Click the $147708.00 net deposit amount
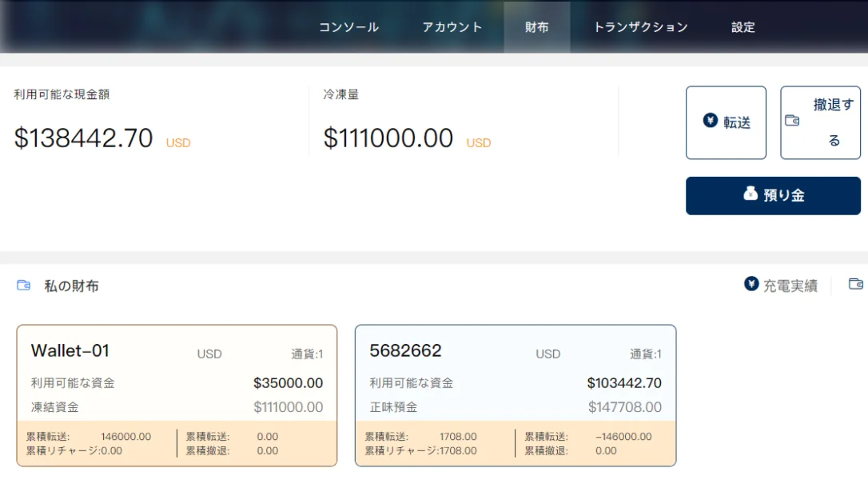Screen dimensions: 868x480 tap(625, 407)
